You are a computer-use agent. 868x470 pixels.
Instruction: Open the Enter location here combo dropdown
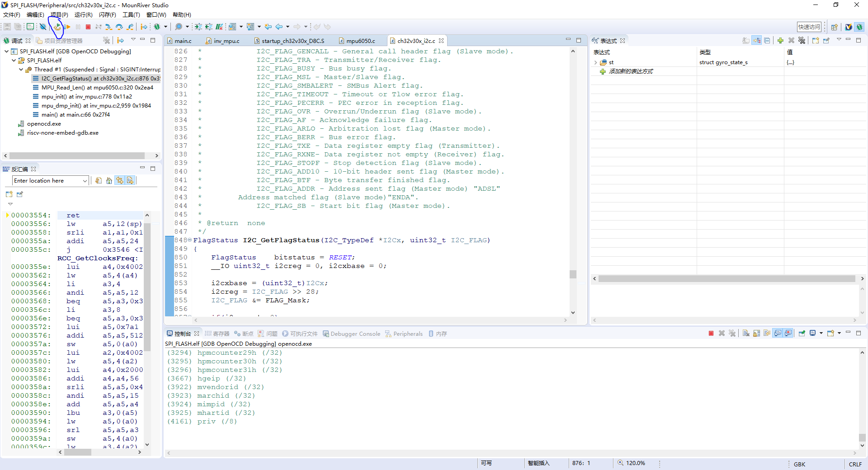85,181
